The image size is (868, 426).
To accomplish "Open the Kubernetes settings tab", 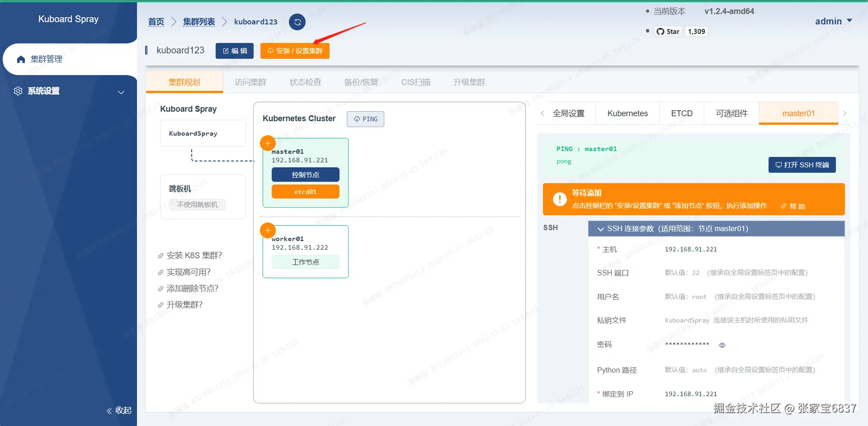I will pyautogui.click(x=627, y=114).
